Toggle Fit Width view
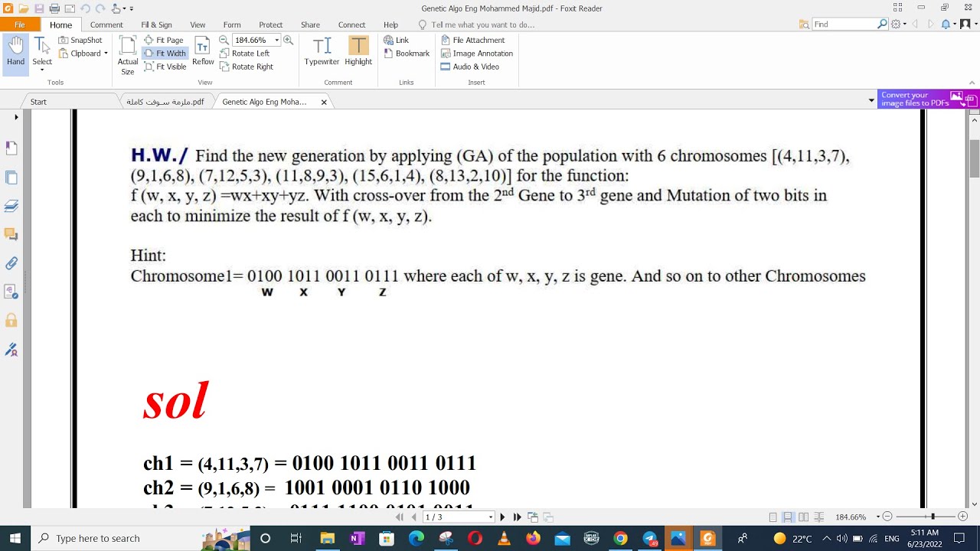Viewport: 980px width, 551px height. pyautogui.click(x=164, y=54)
